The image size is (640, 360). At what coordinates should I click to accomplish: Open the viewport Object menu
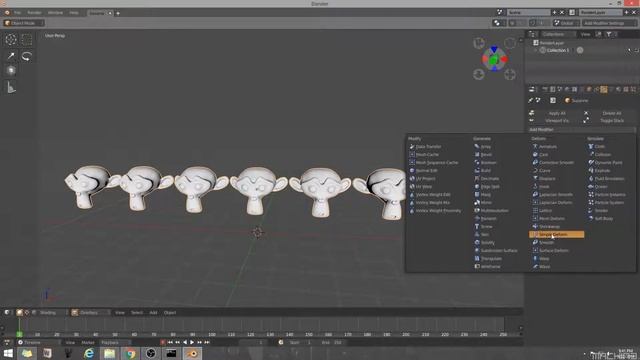click(170, 313)
